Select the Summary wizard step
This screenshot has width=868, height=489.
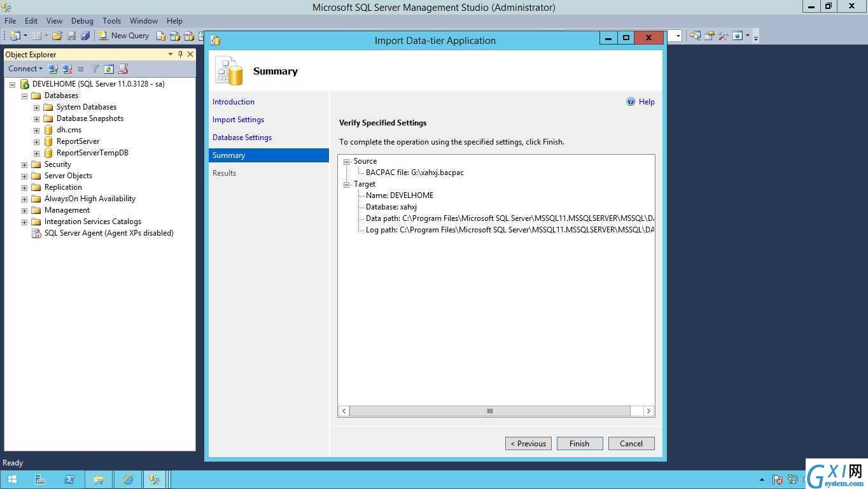pos(269,155)
